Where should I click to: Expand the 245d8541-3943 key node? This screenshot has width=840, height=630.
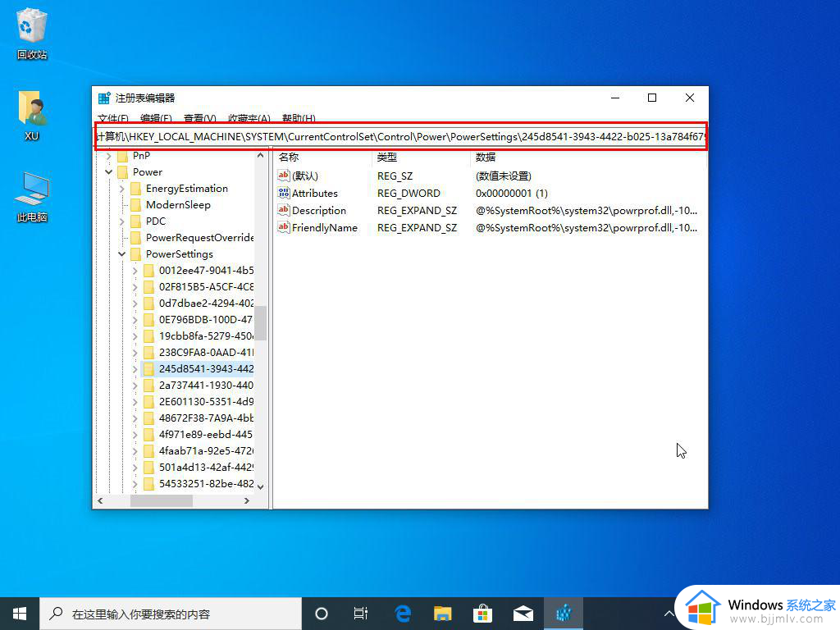tap(135, 369)
